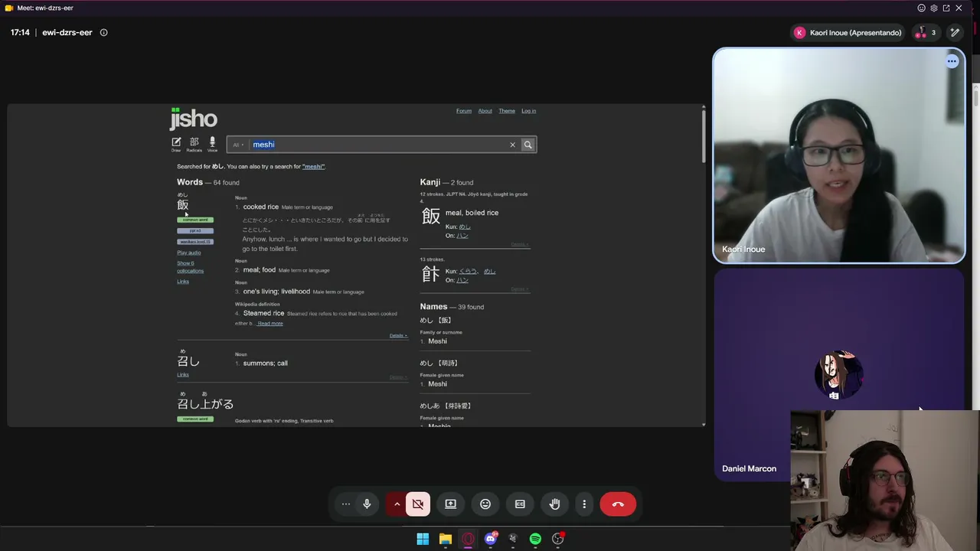
Task: Open the taskbar app between Discord and Spotify
Action: [x=513, y=539]
